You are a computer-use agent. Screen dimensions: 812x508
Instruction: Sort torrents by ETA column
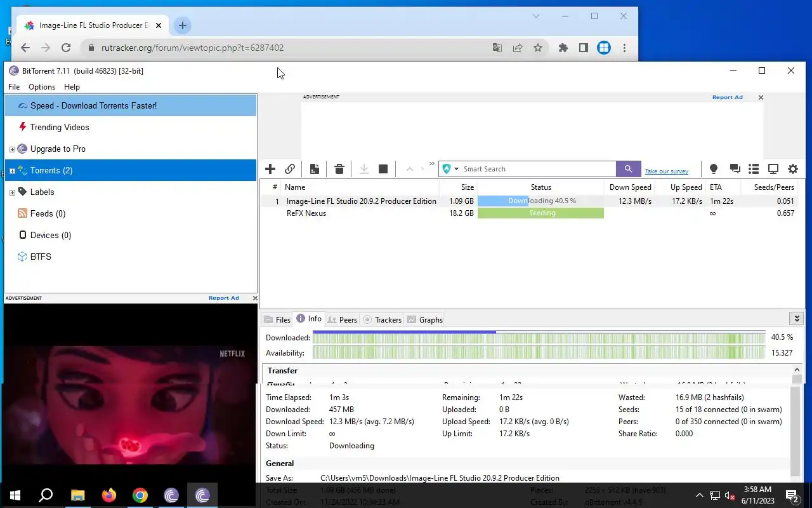tap(723, 187)
